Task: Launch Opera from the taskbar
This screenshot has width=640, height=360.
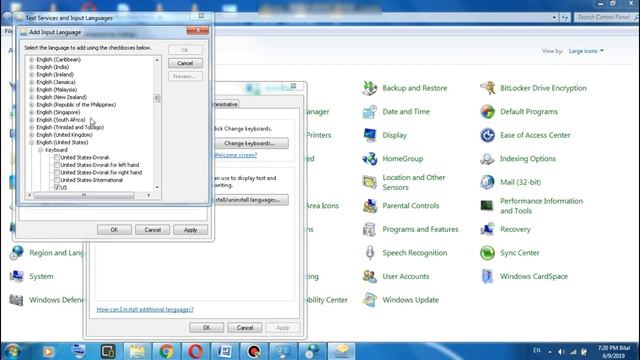Action: 196,351
